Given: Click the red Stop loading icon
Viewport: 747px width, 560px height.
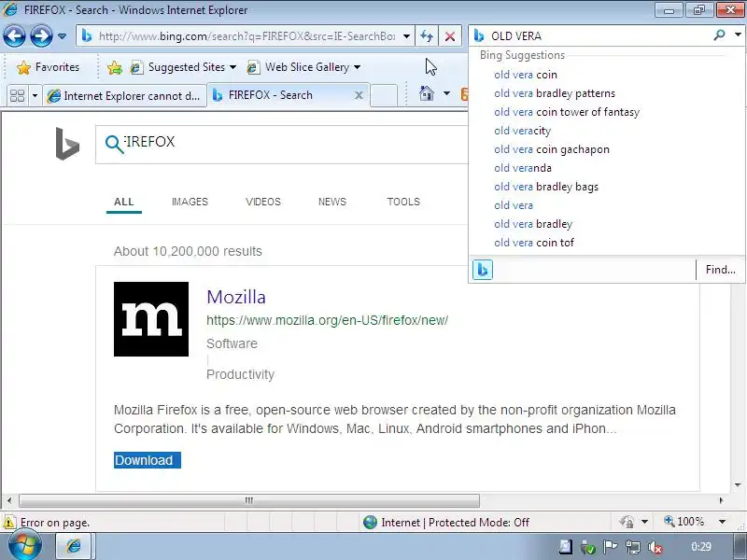Looking at the screenshot, I should 450,36.
